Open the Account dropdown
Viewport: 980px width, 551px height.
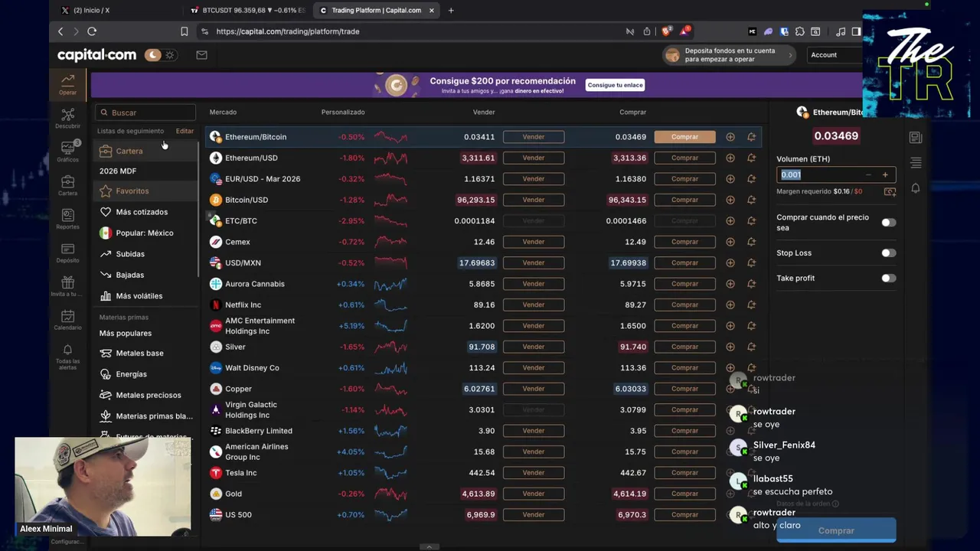pos(835,55)
